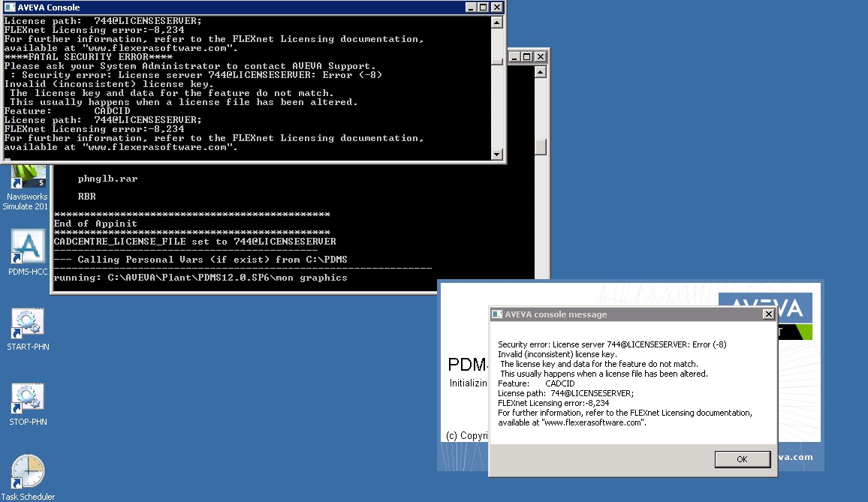The height and width of the screenshot is (502, 868).
Task: Launch the PDMS-HCC desktop shortcut
Action: (x=28, y=252)
